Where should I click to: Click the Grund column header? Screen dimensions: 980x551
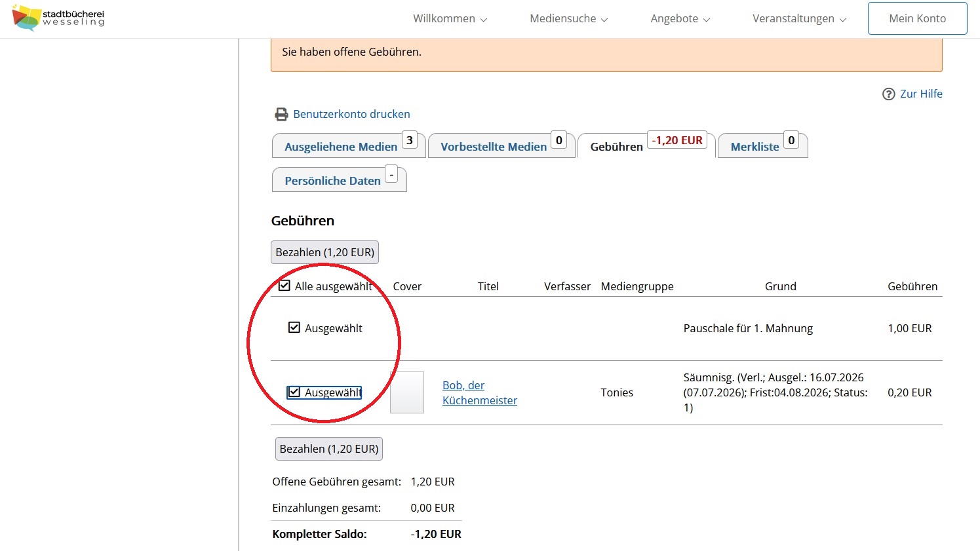click(780, 286)
